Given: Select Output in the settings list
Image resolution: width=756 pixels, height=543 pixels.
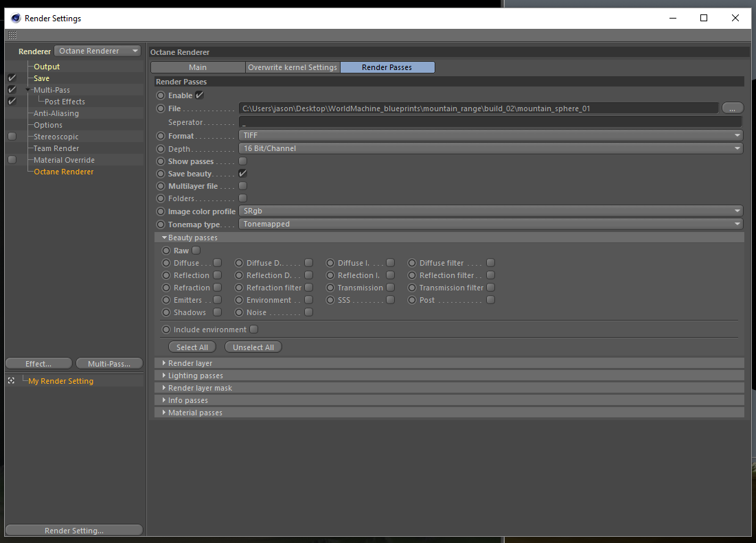Looking at the screenshot, I should 47,67.
